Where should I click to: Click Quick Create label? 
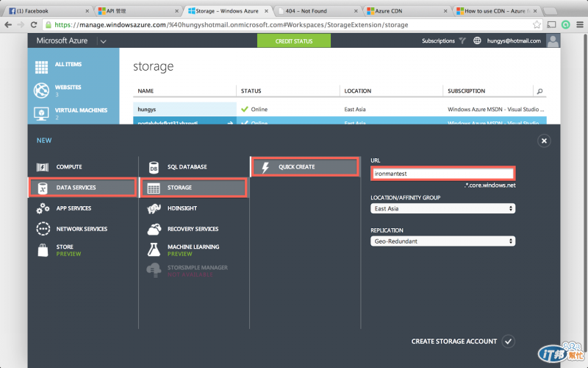tap(297, 167)
